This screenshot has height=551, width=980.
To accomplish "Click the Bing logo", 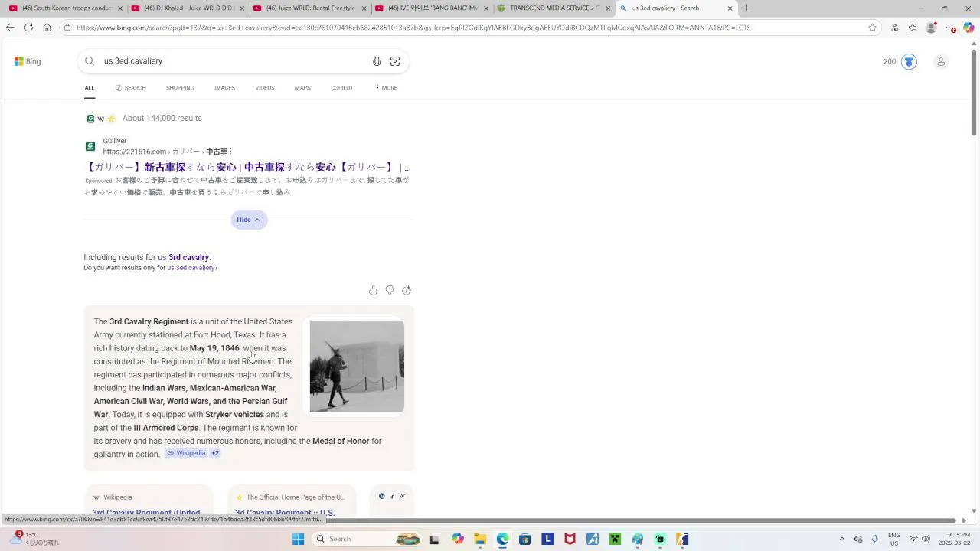I will pos(28,61).
